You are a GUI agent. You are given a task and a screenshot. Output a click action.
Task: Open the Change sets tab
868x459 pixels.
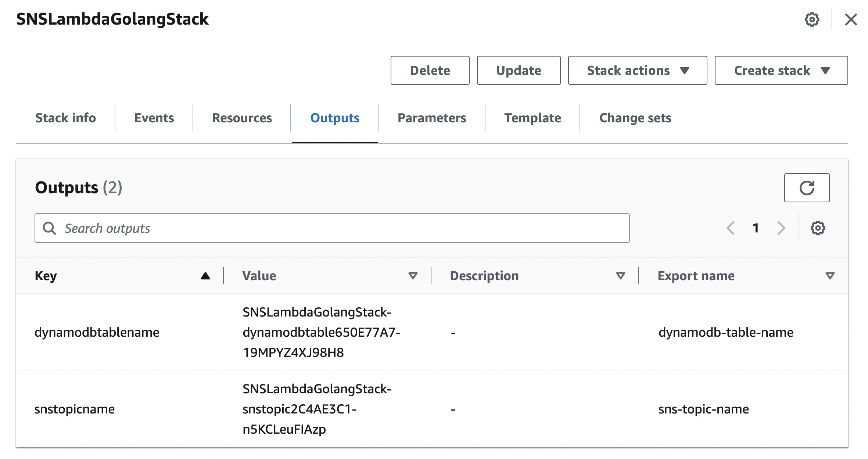[635, 118]
